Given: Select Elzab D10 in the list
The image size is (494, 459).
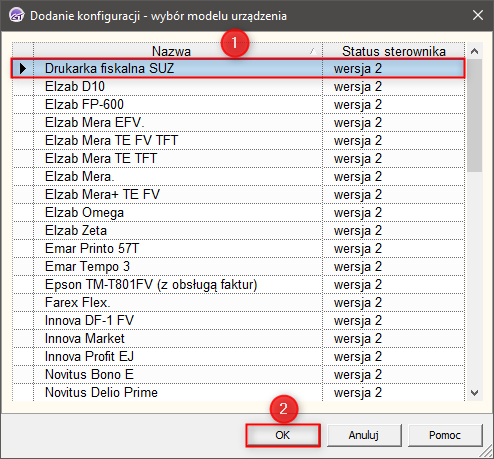Looking at the screenshot, I should (x=239, y=87).
